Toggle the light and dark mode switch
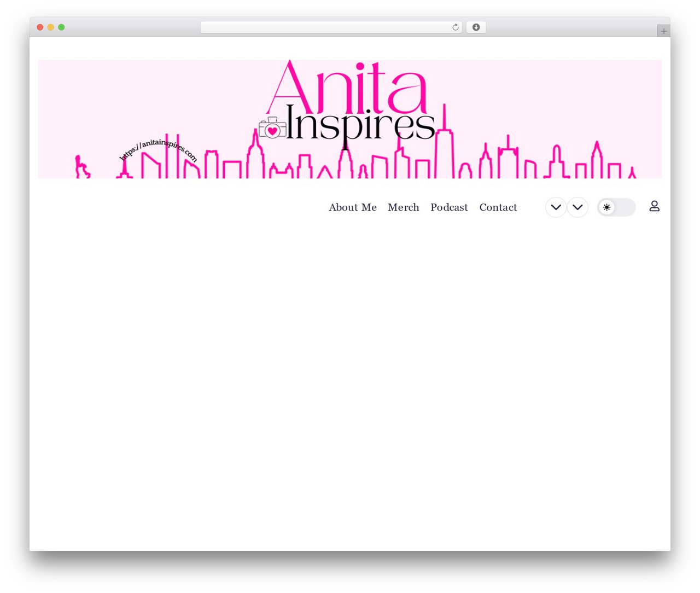The height and width of the screenshot is (593, 700). [616, 207]
